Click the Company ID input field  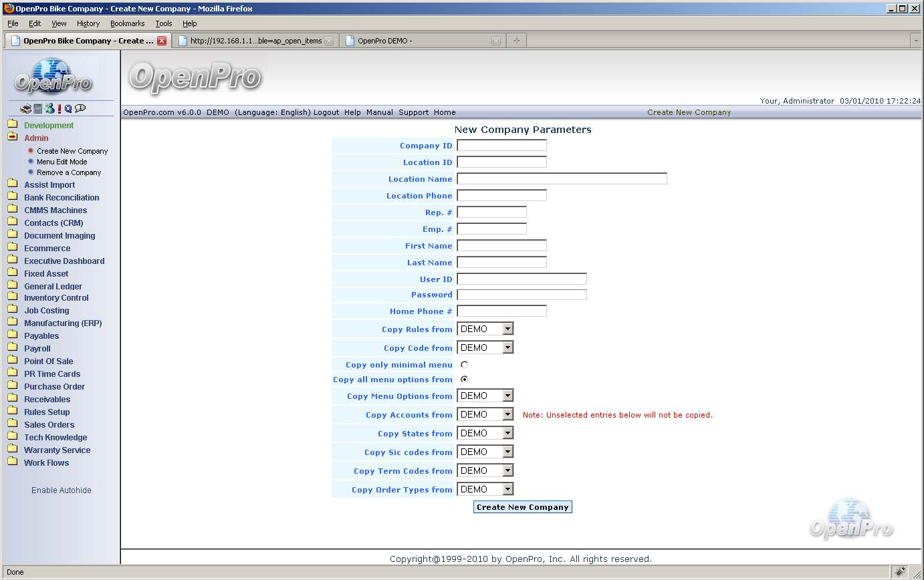pyautogui.click(x=501, y=146)
